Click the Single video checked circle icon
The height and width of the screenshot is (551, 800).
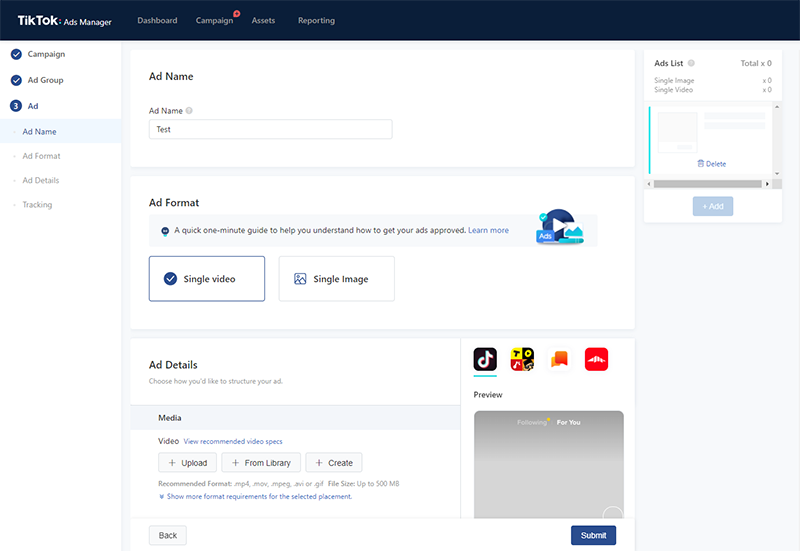[x=170, y=279]
